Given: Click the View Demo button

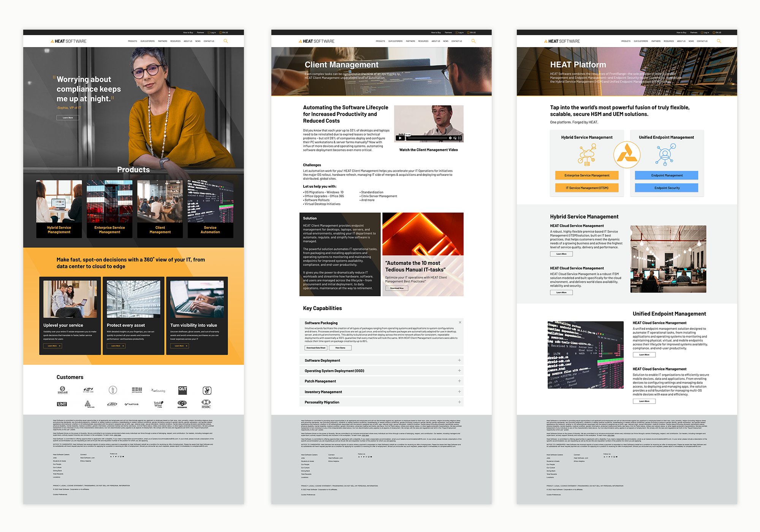Looking at the screenshot, I should tap(340, 348).
